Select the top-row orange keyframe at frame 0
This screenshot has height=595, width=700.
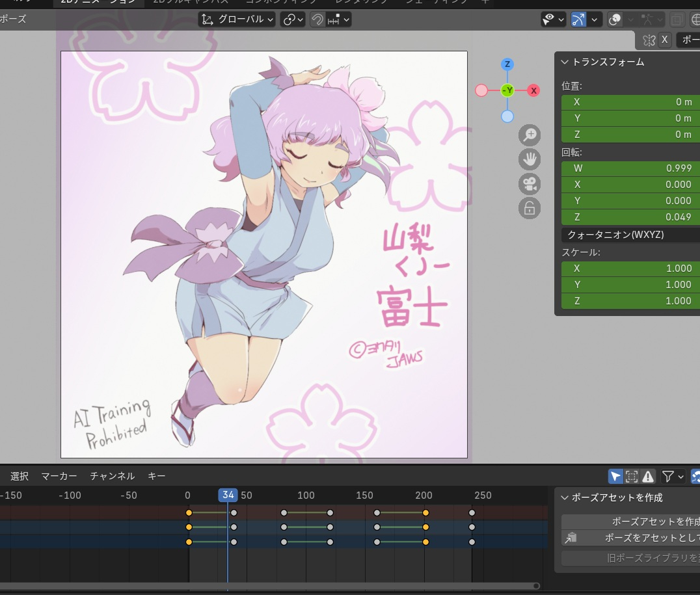(189, 513)
